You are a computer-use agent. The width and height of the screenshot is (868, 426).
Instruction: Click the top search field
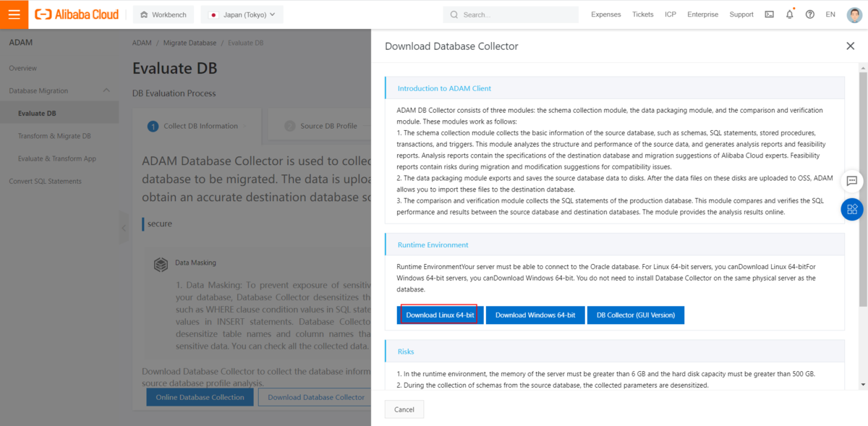click(x=511, y=14)
